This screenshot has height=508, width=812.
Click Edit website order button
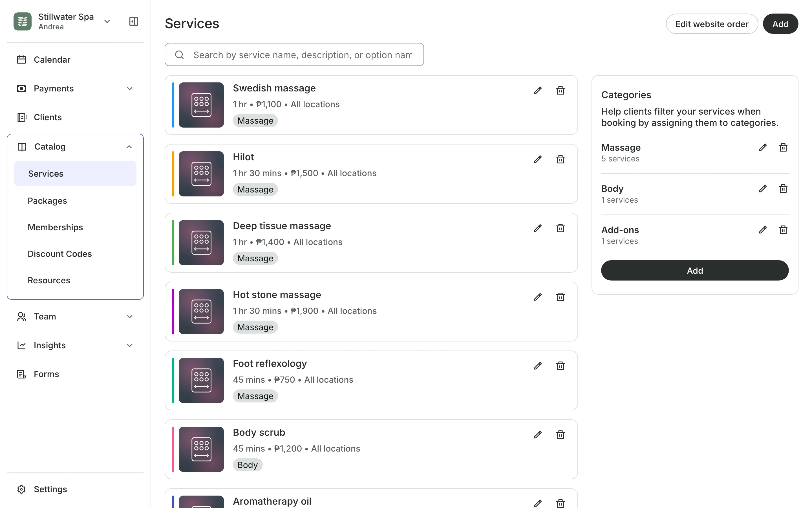tap(712, 24)
